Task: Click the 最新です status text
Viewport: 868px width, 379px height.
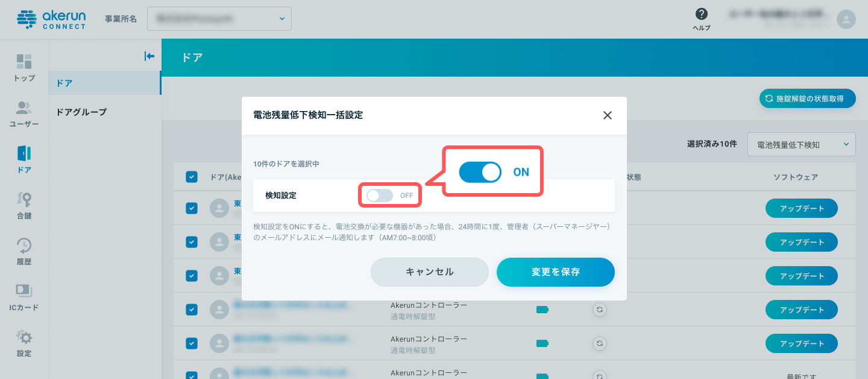Action: (x=802, y=376)
